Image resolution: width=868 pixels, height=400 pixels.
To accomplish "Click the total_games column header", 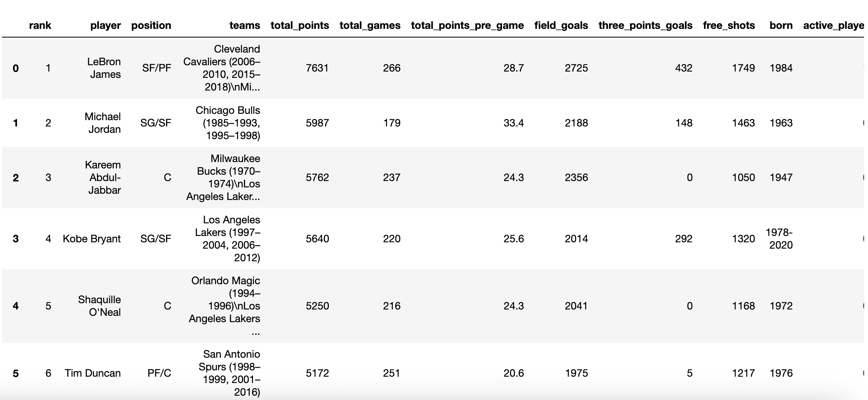I will [x=370, y=25].
